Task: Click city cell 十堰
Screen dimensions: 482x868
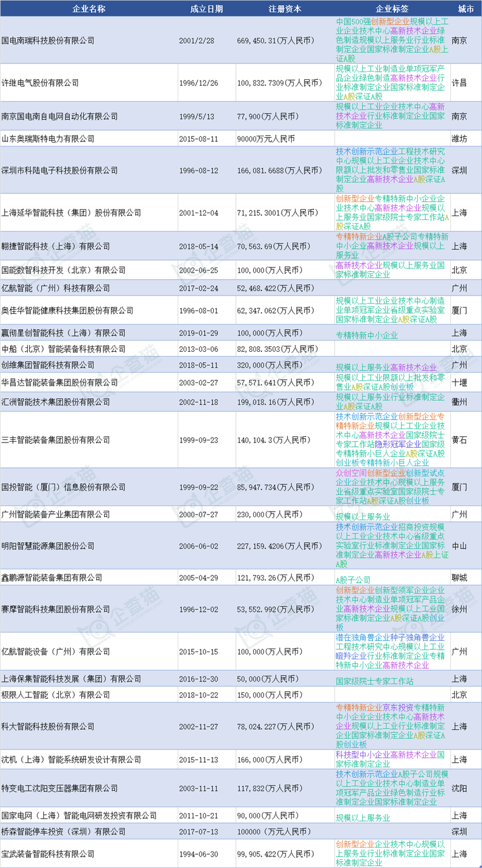Action: pyautogui.click(x=459, y=382)
